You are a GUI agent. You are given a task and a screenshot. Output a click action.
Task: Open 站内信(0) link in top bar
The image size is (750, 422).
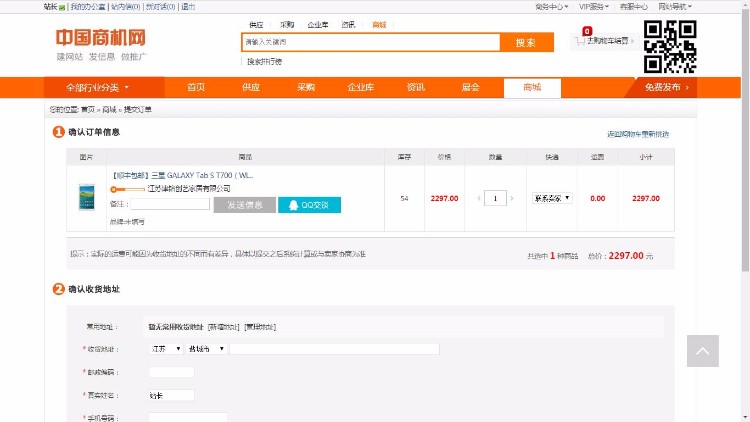tap(125, 7)
